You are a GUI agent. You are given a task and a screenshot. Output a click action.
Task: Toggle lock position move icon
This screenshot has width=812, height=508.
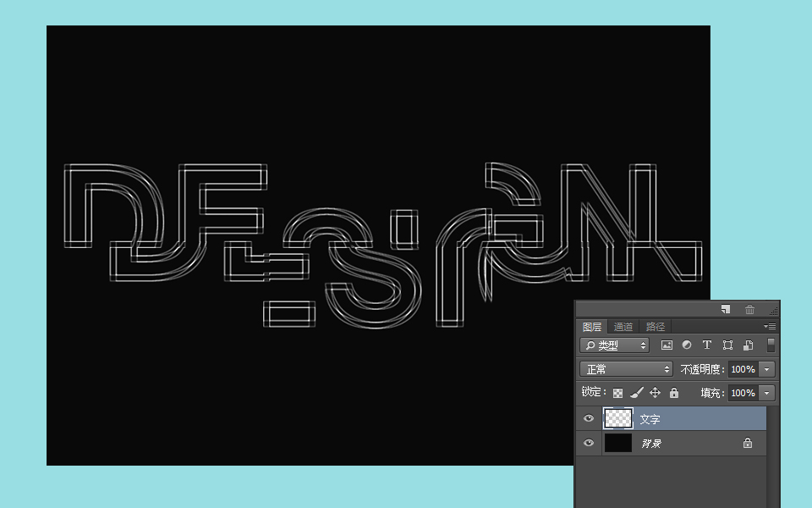pyautogui.click(x=655, y=393)
